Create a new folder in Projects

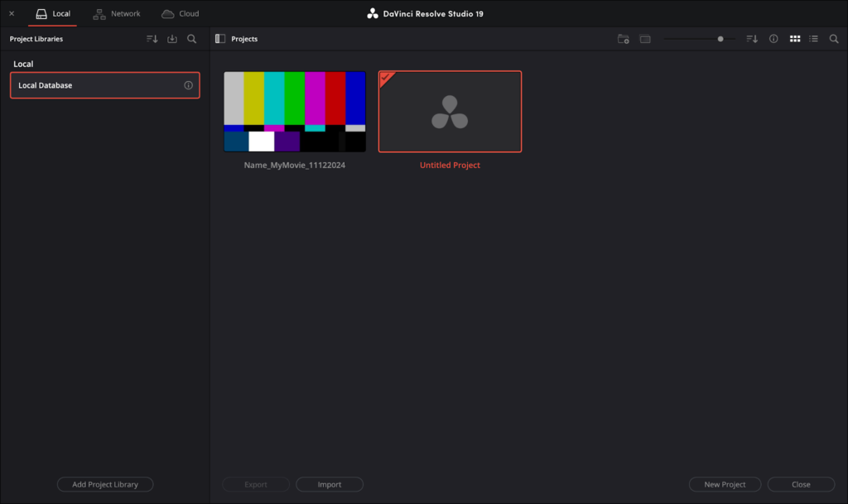point(624,39)
